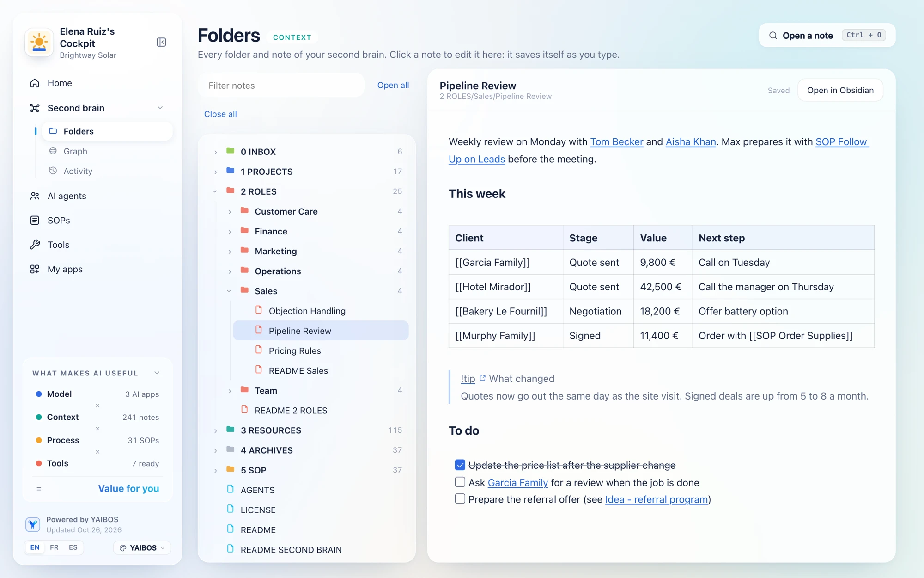Click the SOPs document icon
Image resolution: width=924 pixels, height=578 pixels.
(35, 220)
